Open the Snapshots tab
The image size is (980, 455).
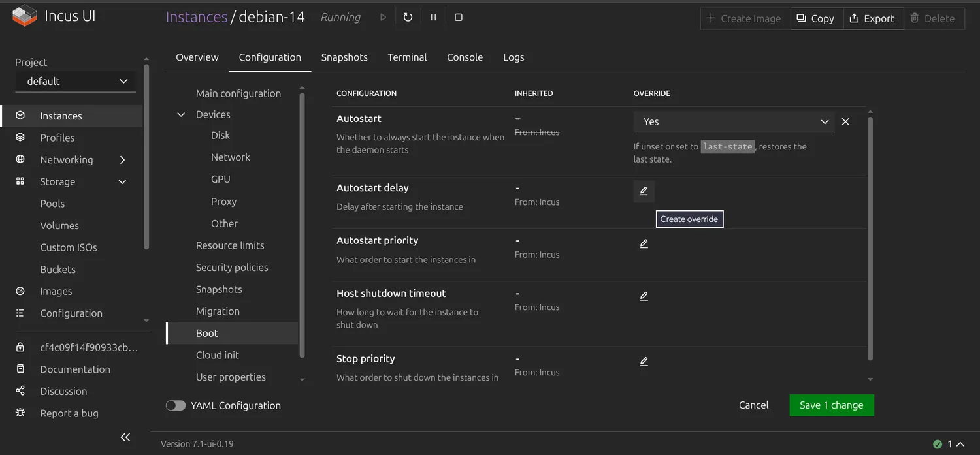tap(344, 57)
